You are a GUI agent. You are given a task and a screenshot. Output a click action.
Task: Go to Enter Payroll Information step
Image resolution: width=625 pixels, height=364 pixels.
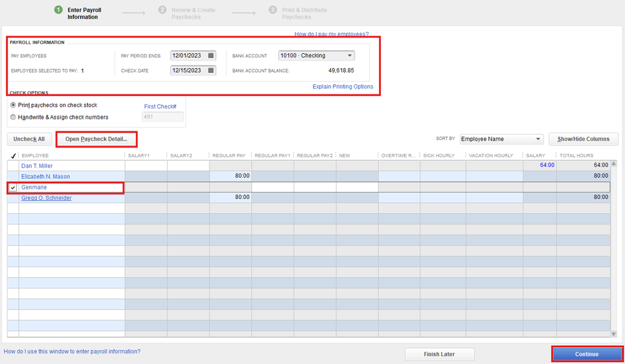(78, 13)
